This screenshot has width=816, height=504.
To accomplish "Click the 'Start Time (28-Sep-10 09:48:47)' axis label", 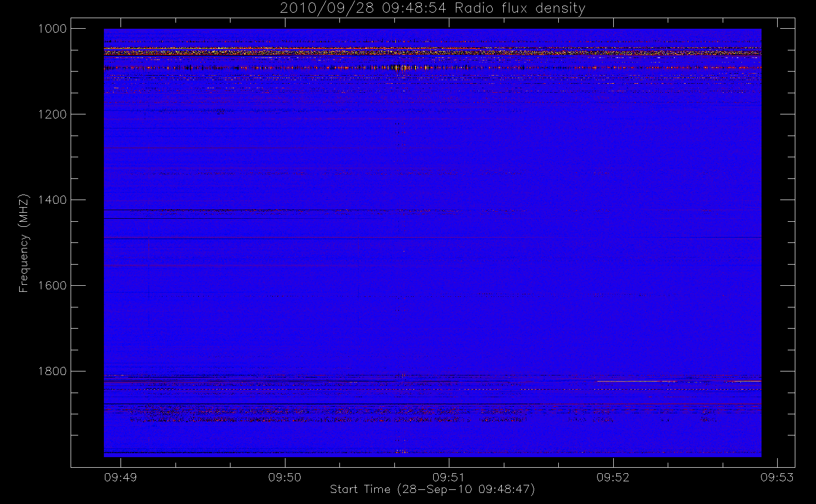I will click(x=432, y=489).
